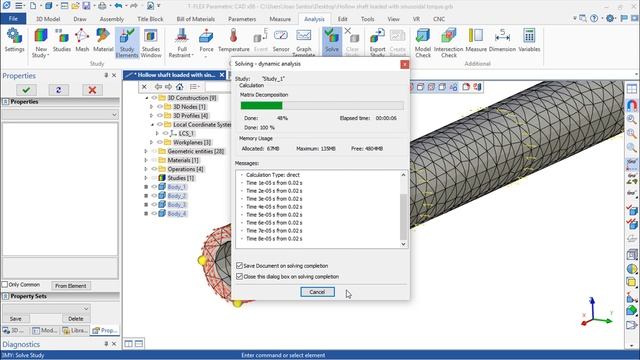Switch to the Assembly ribbon tab
Screen dimensions: 640x360
click(x=111, y=19)
